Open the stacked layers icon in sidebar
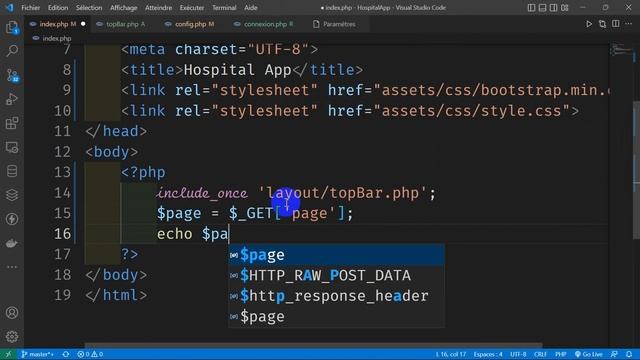This screenshot has width=640, height=360. coord(12,195)
